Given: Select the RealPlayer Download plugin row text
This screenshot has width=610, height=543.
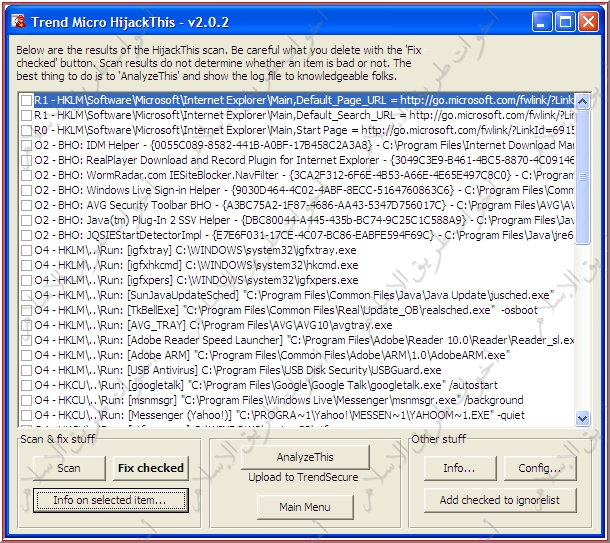Looking at the screenshot, I should coord(303,160).
